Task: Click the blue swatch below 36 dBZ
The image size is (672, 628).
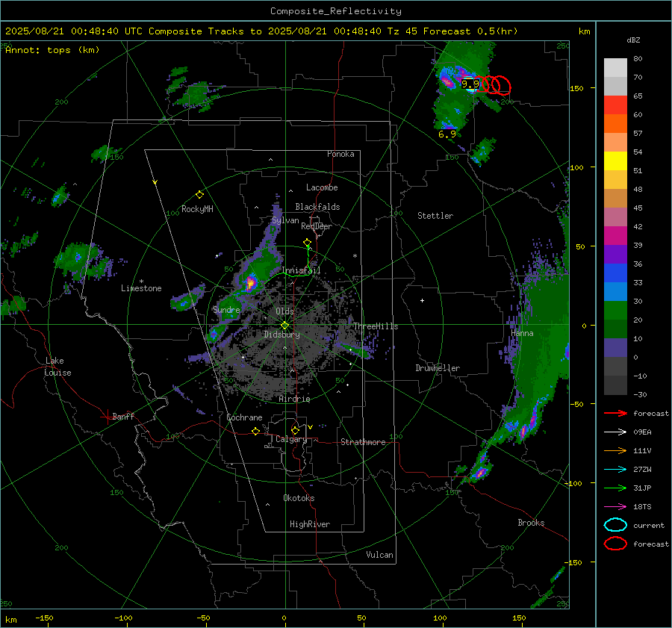Action: point(615,273)
